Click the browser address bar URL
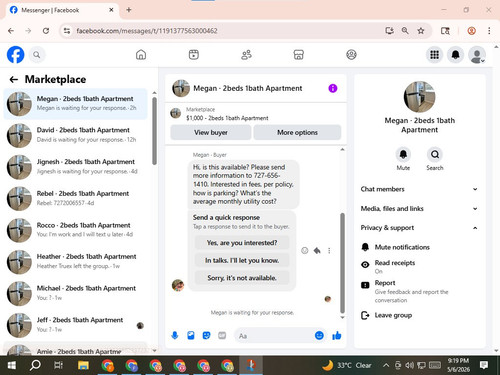 tap(147, 31)
